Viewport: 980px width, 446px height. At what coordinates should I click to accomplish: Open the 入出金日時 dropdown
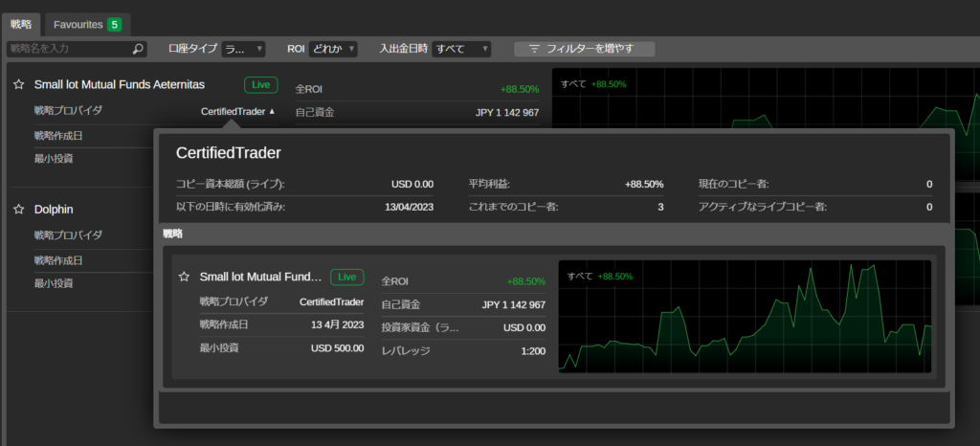tap(461, 48)
